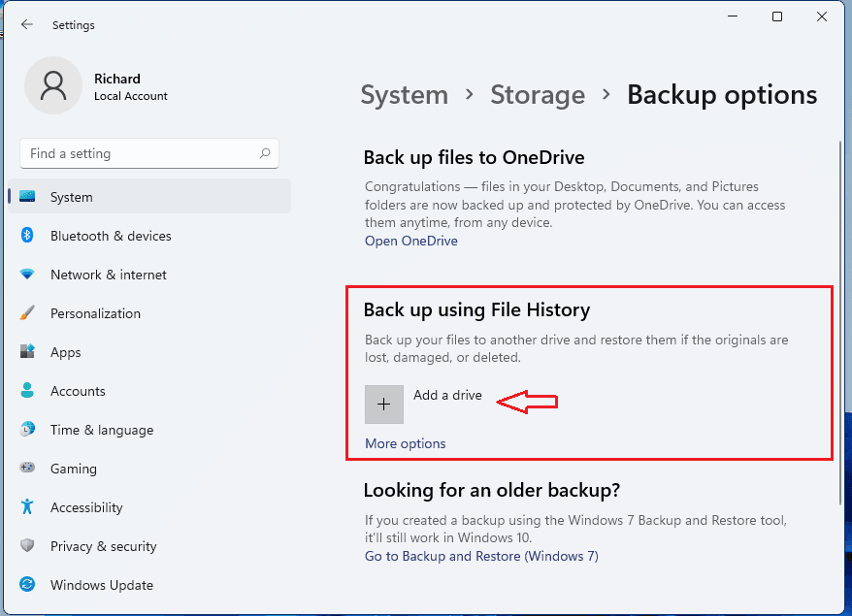Click the Find a setting search box
The width and height of the screenshot is (852, 616).
pyautogui.click(x=141, y=153)
